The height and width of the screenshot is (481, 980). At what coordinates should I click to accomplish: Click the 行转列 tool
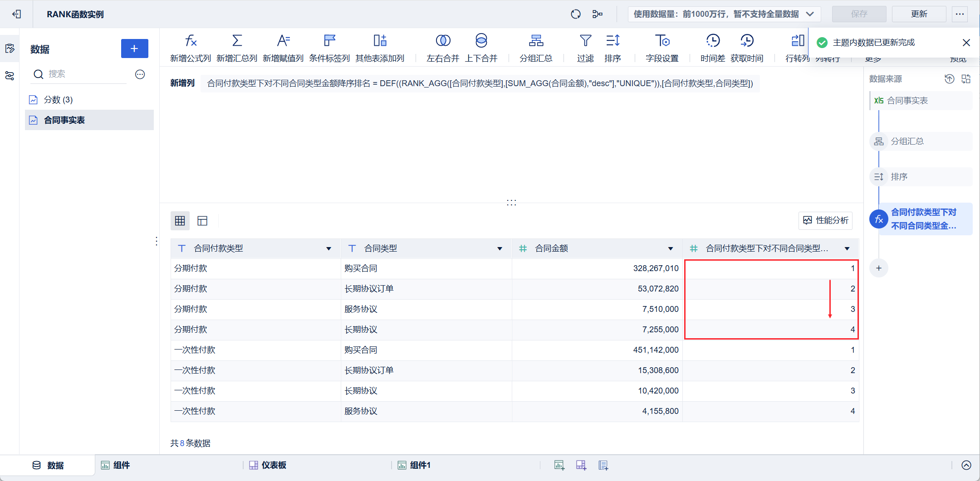[797, 48]
